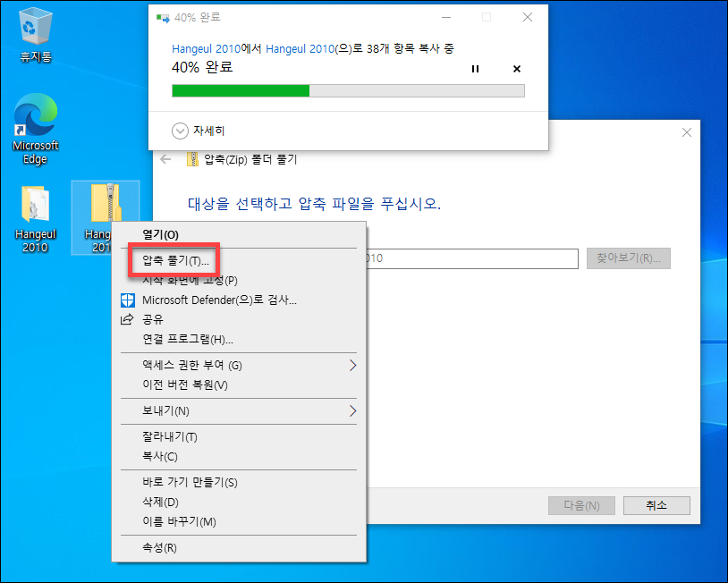
Task: Select 바로 가기 만들기(S) menu entry
Action: click(239, 482)
